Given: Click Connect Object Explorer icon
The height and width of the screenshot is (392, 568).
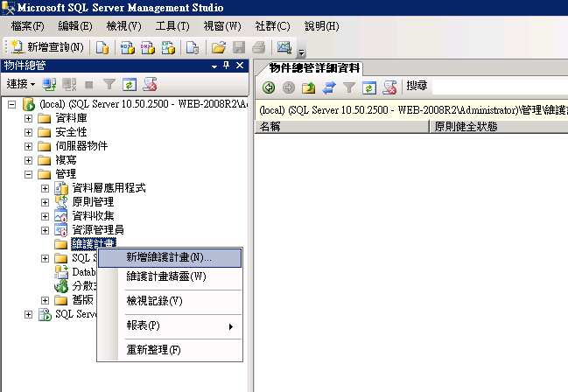Looking at the screenshot, I should [x=49, y=85].
